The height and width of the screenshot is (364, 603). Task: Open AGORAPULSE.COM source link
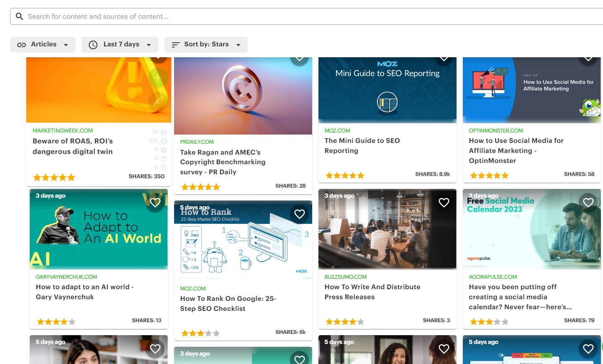493,277
